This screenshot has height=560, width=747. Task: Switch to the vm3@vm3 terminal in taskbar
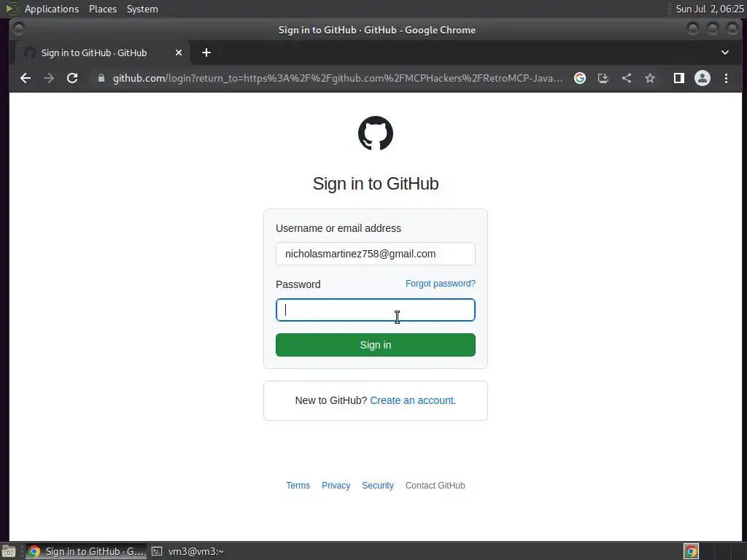(x=187, y=551)
